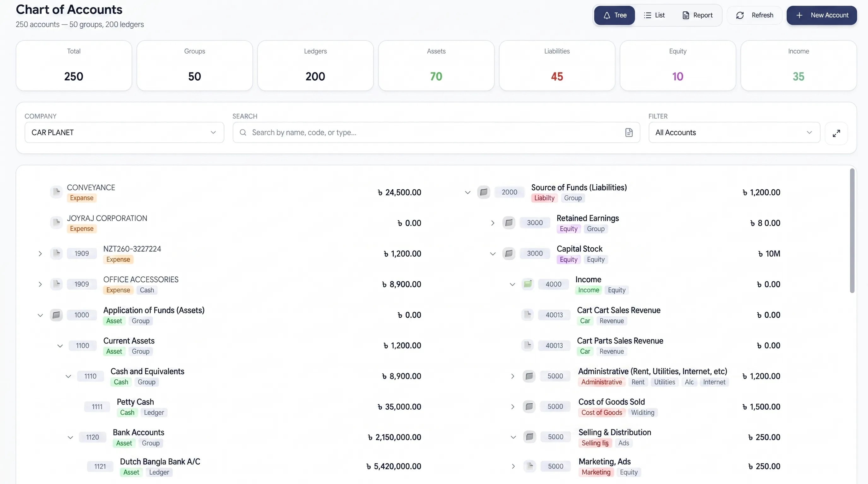Focus the search by name field
The image size is (868, 484).
(x=436, y=133)
